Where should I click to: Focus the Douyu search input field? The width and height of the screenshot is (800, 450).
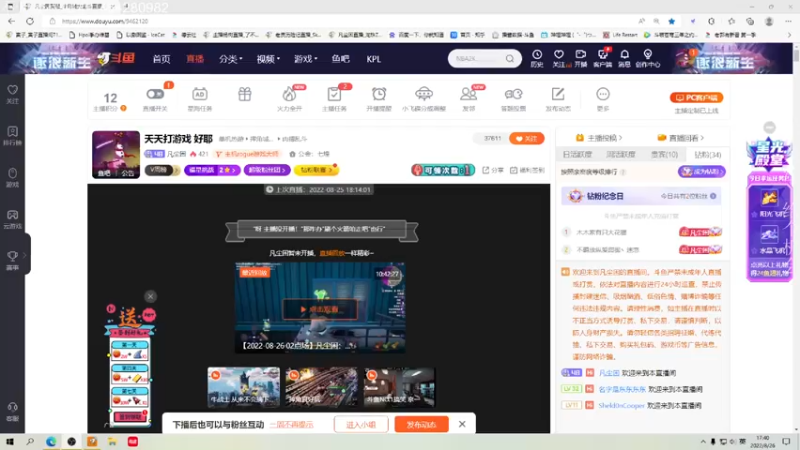pos(478,59)
